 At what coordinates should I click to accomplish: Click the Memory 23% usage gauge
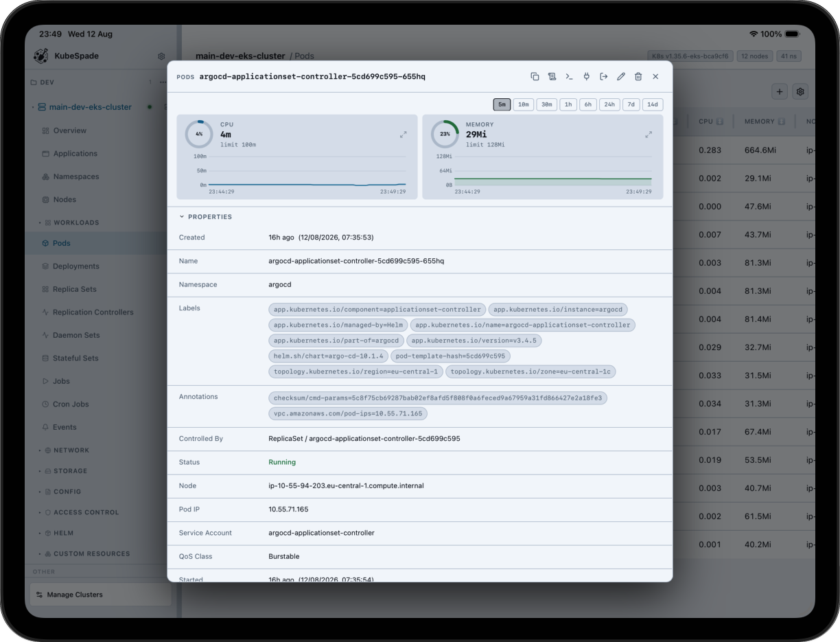(x=445, y=135)
